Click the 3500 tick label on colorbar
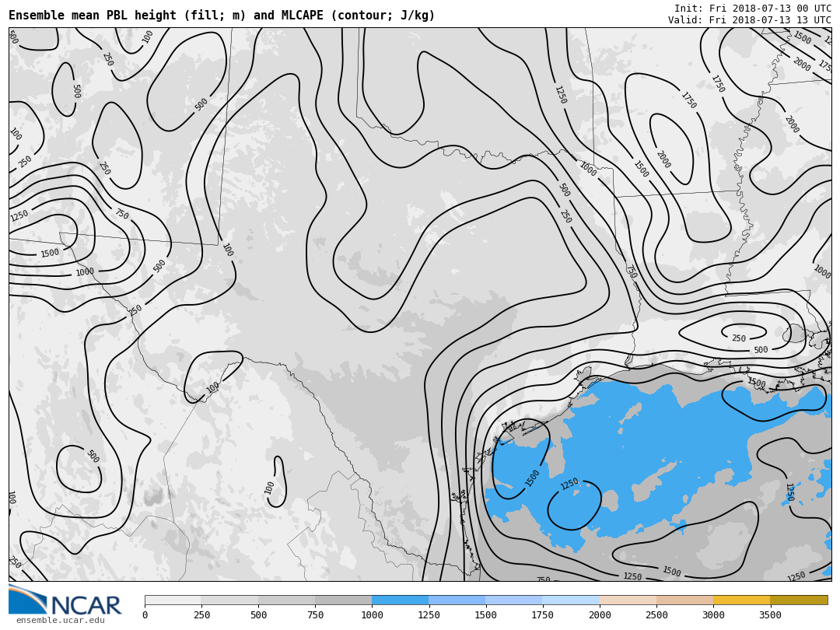Viewport: 840px width, 630px height. click(x=770, y=615)
